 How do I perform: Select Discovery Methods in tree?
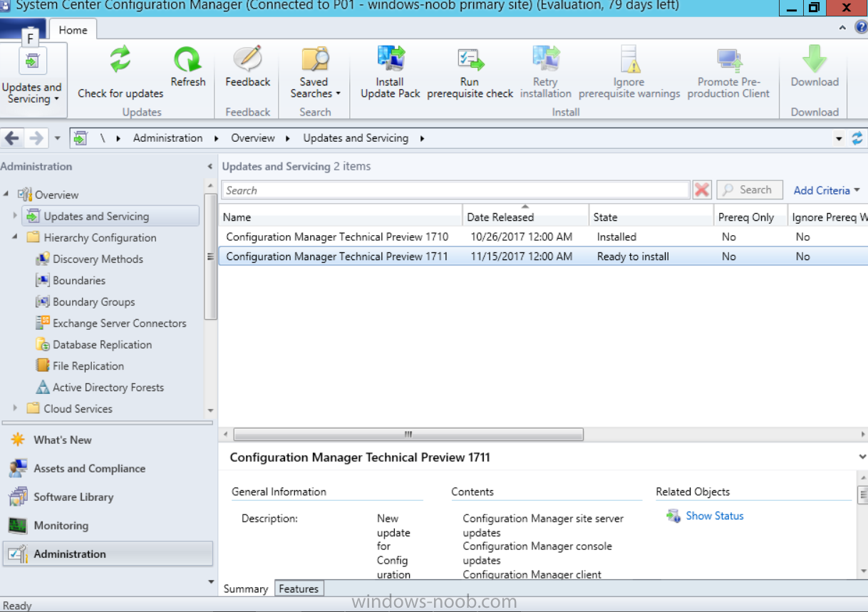(98, 259)
